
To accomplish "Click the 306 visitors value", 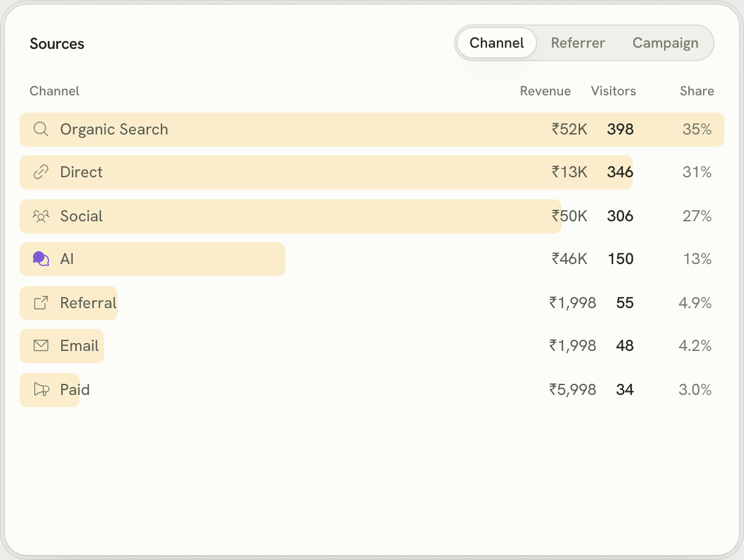I will pyautogui.click(x=620, y=216).
